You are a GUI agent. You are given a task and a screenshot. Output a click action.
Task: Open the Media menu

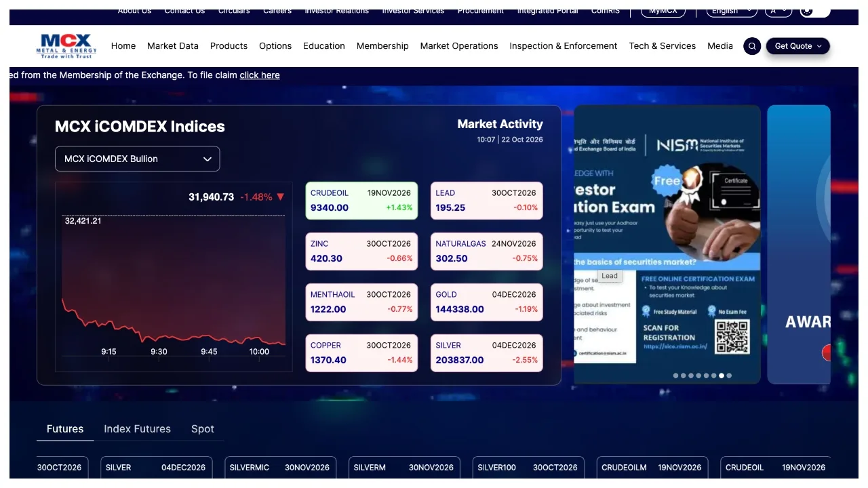tap(720, 46)
